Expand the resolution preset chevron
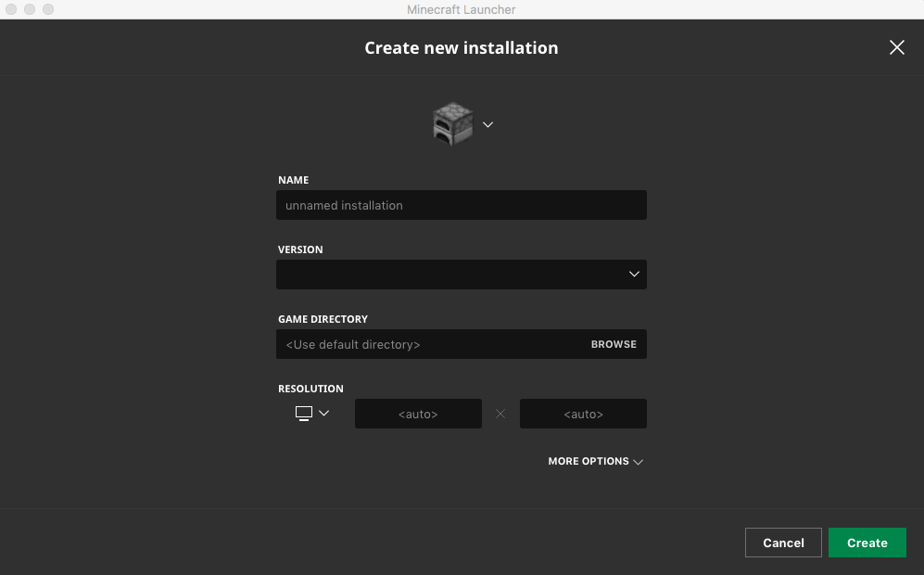The image size is (924, 575). (324, 413)
